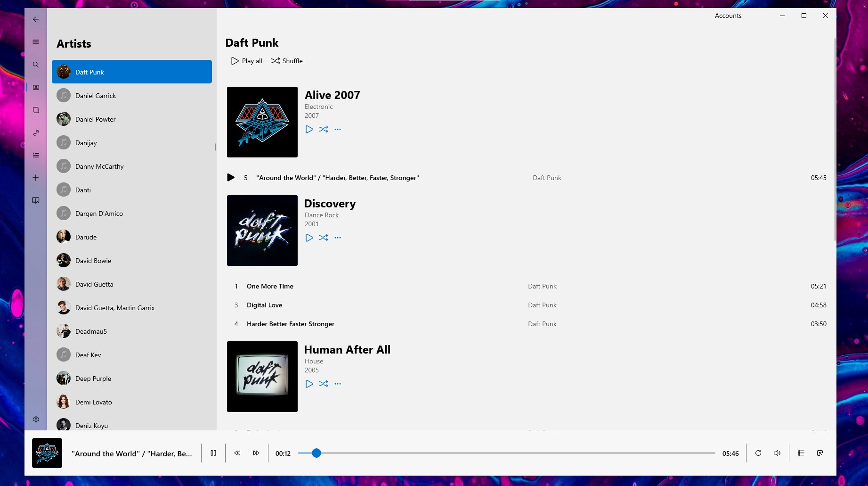Screen dimensions: 868x486
Task: Open the Playlists sidebar icon
Action: 36,155
